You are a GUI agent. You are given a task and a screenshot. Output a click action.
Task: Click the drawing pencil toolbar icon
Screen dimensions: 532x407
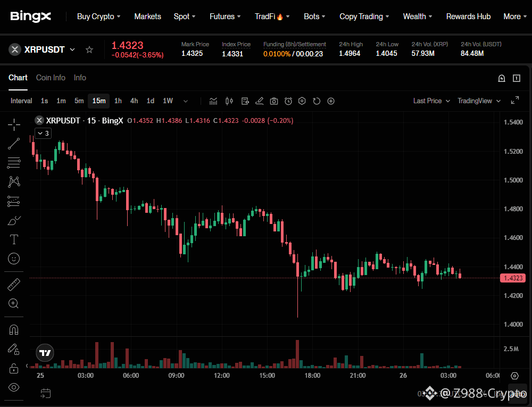point(260,101)
